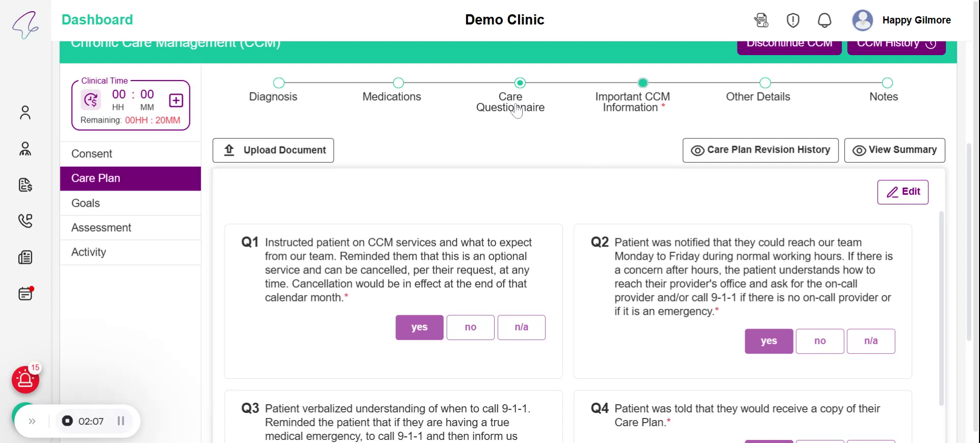Open the phone calls sidebar icon

[x=25, y=220]
